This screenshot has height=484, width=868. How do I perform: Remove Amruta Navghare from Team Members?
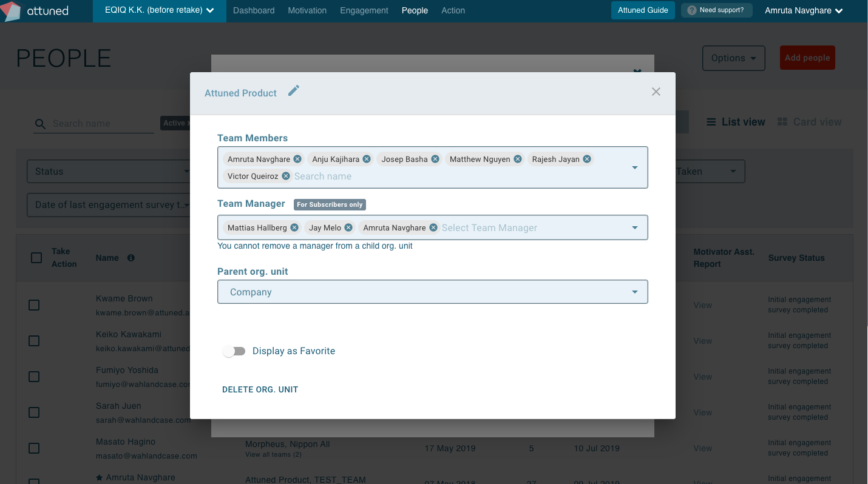(x=297, y=159)
